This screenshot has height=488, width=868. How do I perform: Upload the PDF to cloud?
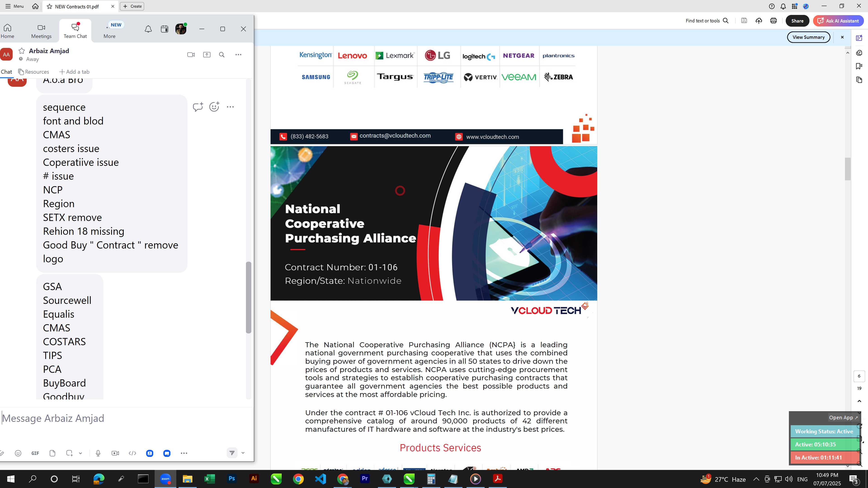point(759,21)
